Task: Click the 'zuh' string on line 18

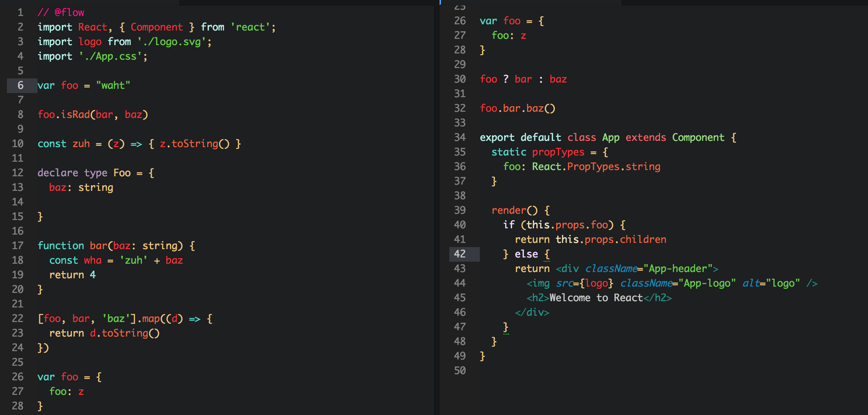Action: tap(134, 261)
